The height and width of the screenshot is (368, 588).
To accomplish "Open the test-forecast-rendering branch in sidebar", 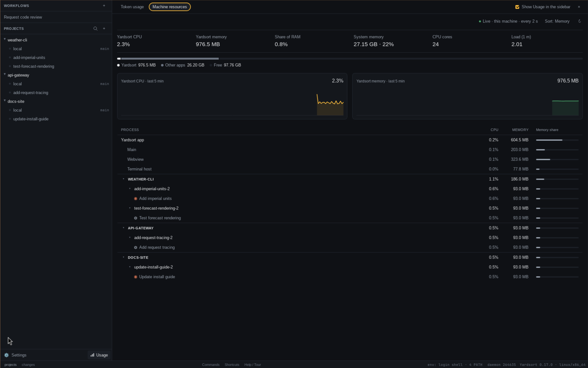I will [x=34, y=66].
